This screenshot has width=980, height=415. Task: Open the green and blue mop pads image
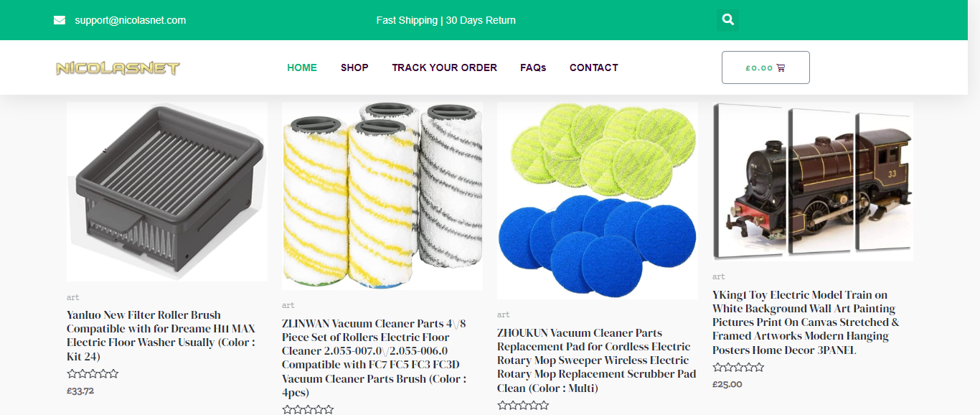click(598, 200)
